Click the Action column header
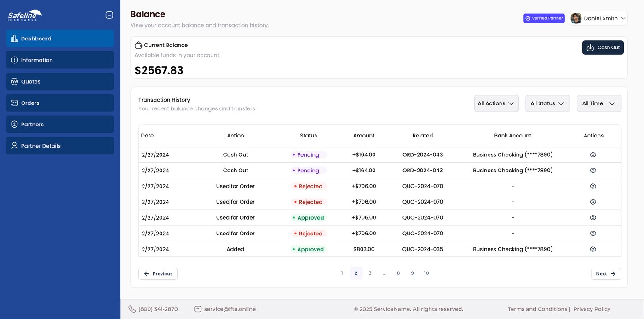The width and height of the screenshot is (644, 319). point(236,136)
